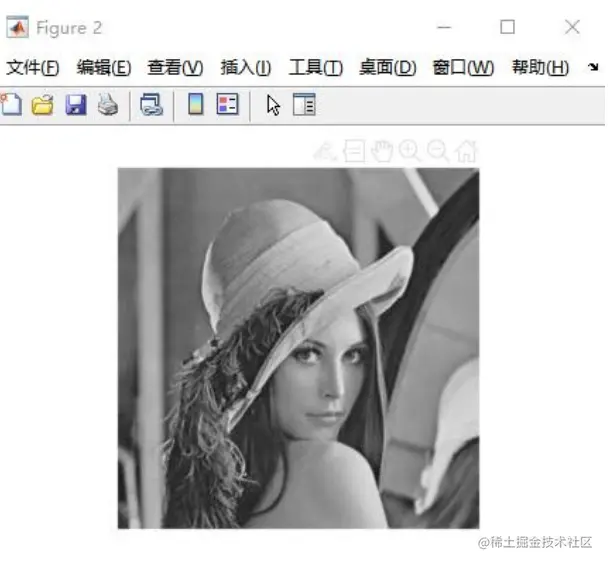Restore view with the home icon

pos(466,150)
